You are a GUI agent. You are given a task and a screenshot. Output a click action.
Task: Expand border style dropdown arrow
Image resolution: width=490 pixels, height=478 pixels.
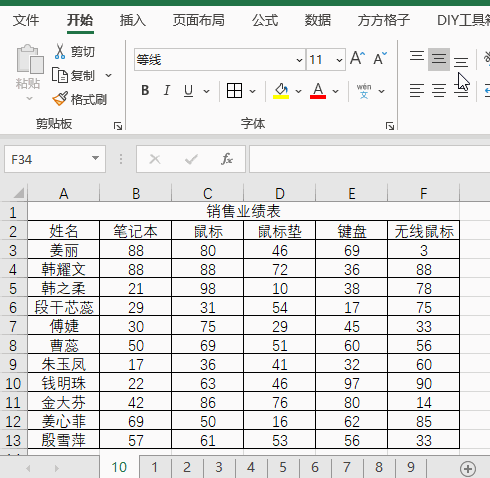pyautogui.click(x=252, y=91)
